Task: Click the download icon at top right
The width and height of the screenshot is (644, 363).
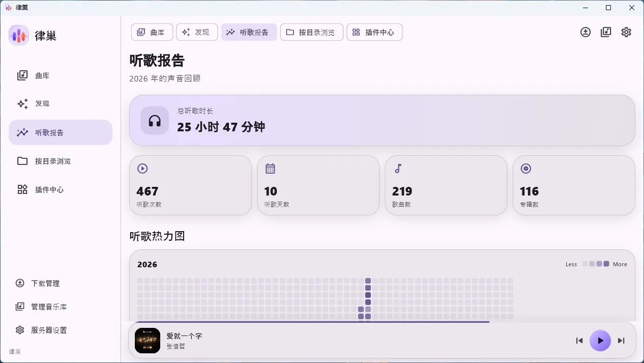Action: click(586, 32)
